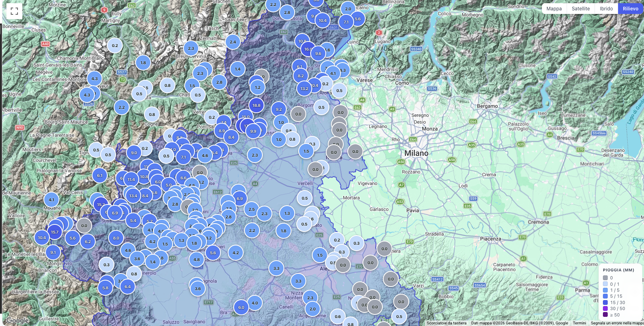Click Segnala un errore nella mappa
The height and width of the screenshot is (326, 644).
[x=617, y=323]
